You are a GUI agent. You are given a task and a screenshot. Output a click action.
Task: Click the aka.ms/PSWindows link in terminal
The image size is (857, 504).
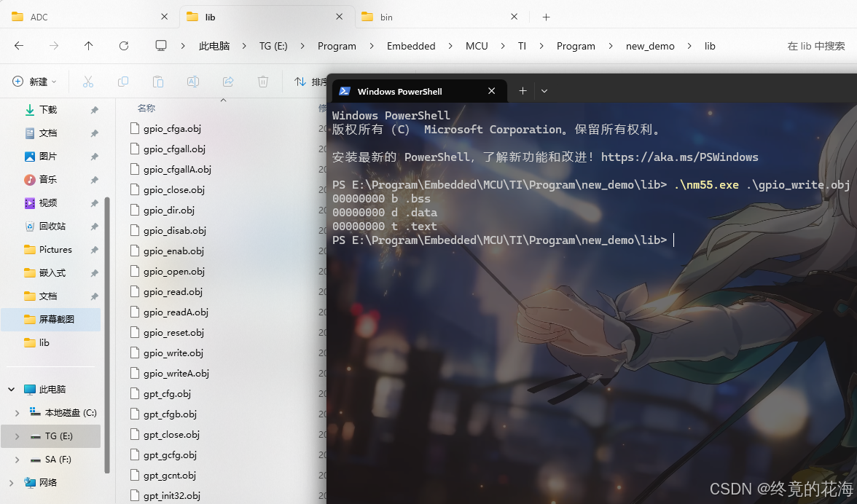(x=679, y=157)
